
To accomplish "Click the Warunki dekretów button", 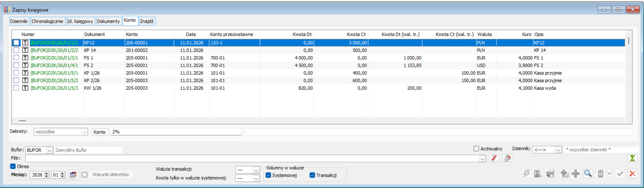I will 111,175.
